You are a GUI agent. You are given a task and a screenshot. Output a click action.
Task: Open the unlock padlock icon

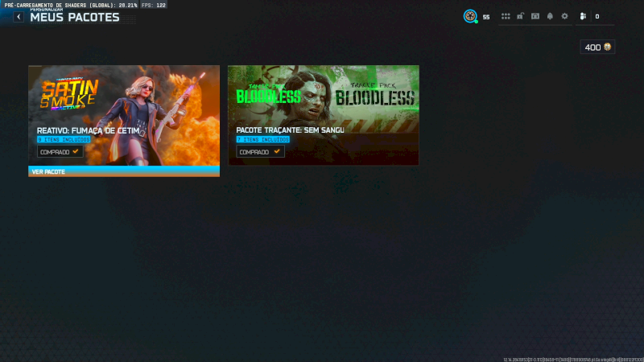coord(520,16)
